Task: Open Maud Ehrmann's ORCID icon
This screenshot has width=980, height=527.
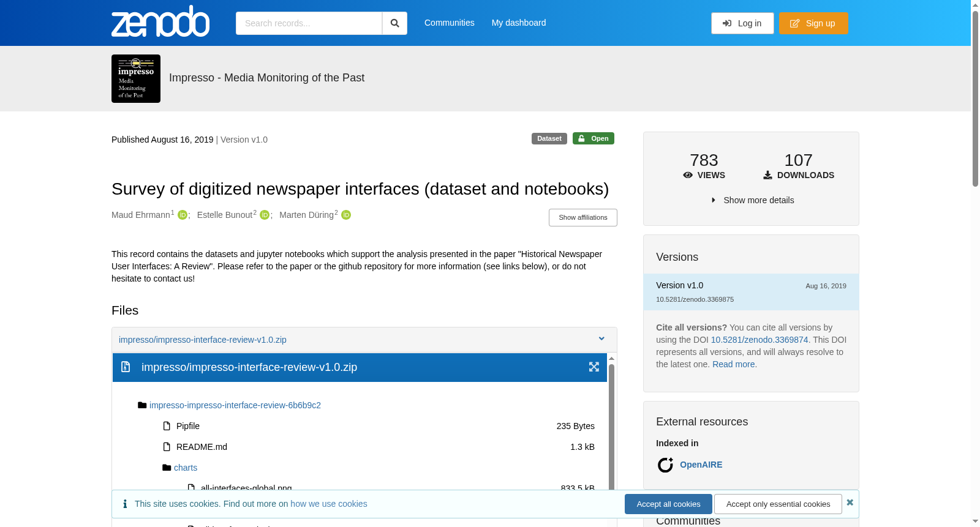Action: pyautogui.click(x=183, y=215)
